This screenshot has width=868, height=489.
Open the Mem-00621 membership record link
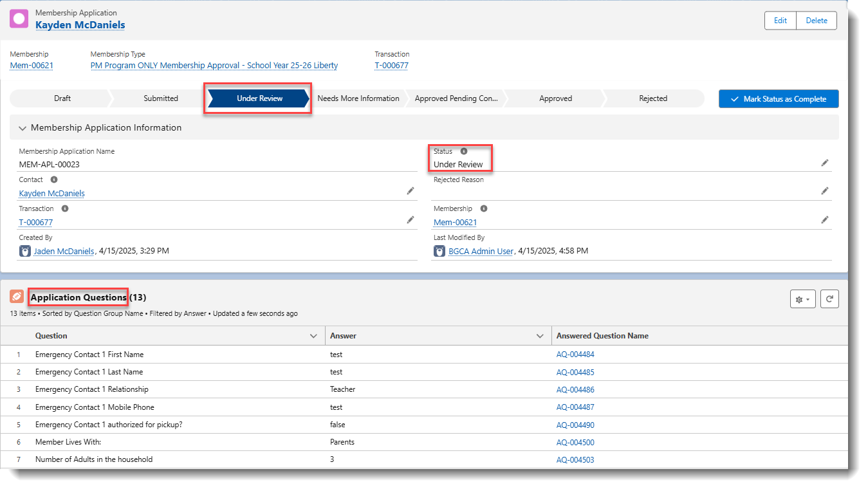(x=30, y=65)
